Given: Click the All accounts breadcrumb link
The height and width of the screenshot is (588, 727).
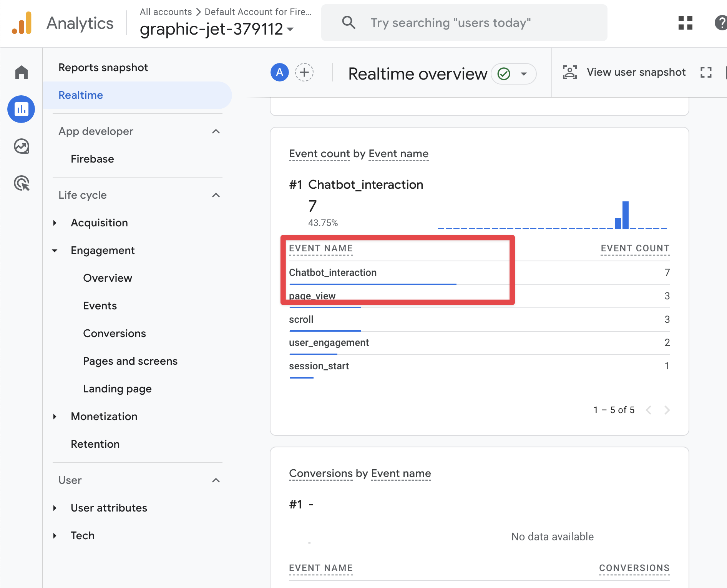Looking at the screenshot, I should (x=166, y=12).
